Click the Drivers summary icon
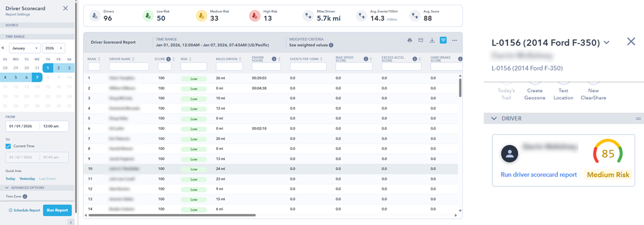644x225 pixels. click(x=95, y=16)
